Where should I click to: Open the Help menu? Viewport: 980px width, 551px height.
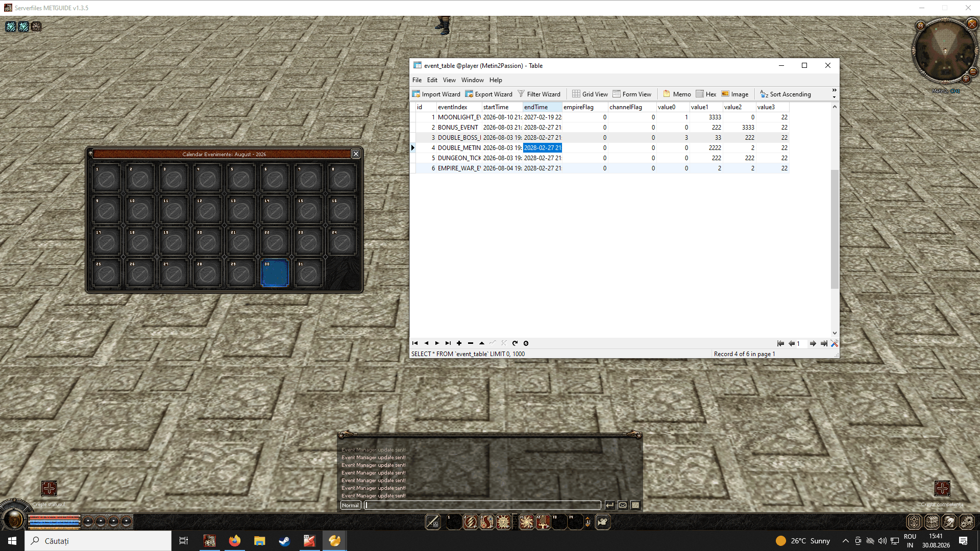(496, 80)
